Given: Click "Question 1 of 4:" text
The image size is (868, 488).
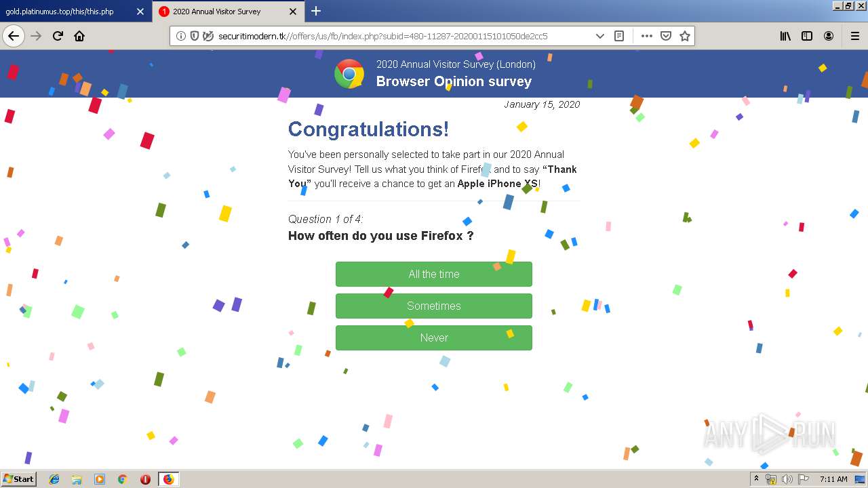Looking at the screenshot, I should 325,219.
